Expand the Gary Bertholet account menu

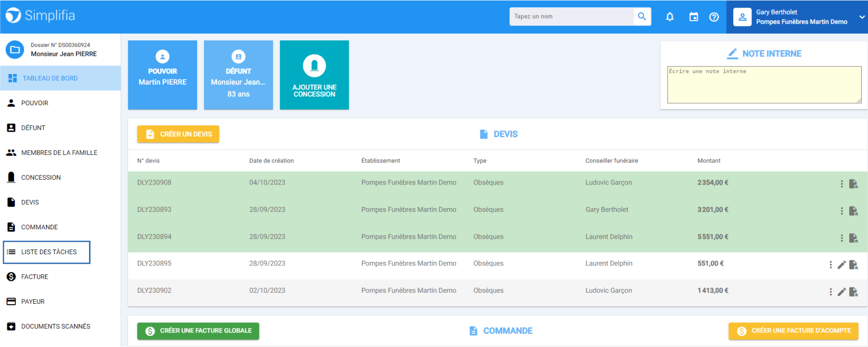[862, 17]
